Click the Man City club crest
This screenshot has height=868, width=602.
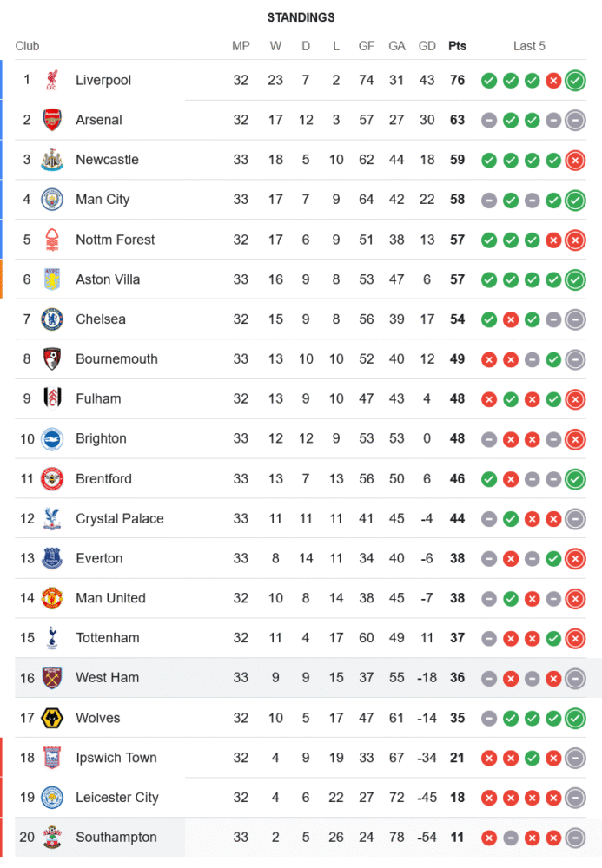click(x=52, y=200)
